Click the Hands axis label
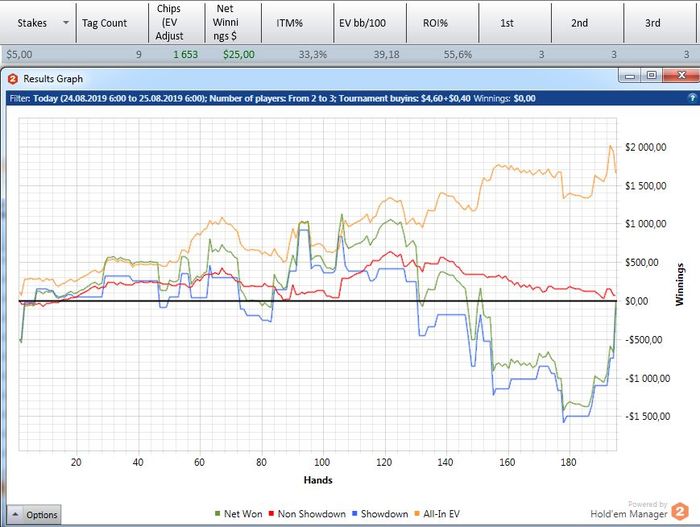The width and height of the screenshot is (700, 527). [318, 480]
